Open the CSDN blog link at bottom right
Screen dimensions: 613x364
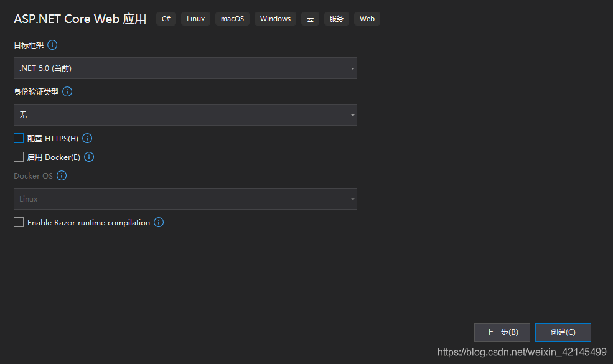pos(523,352)
